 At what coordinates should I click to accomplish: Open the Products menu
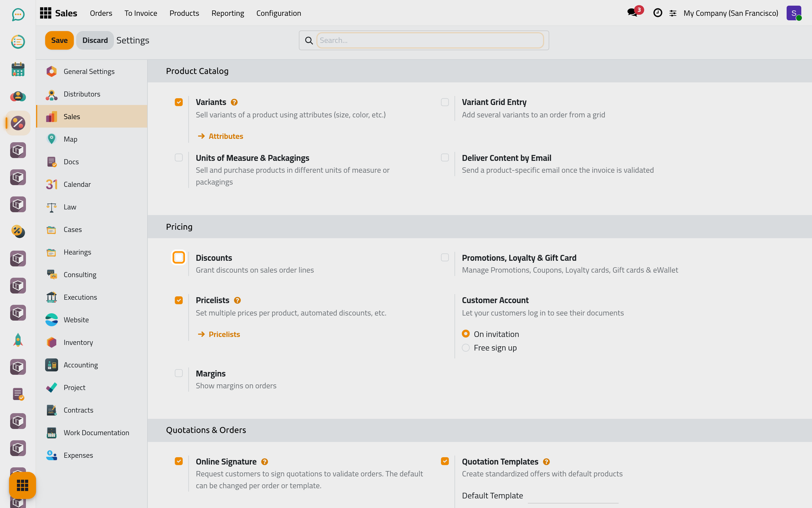(184, 13)
